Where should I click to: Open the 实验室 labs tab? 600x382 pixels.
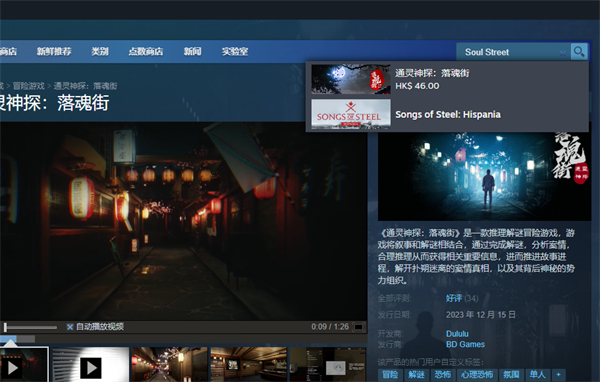click(235, 51)
